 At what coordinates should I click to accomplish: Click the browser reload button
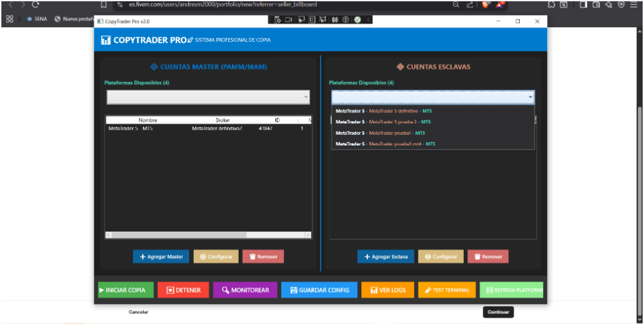pos(35,5)
